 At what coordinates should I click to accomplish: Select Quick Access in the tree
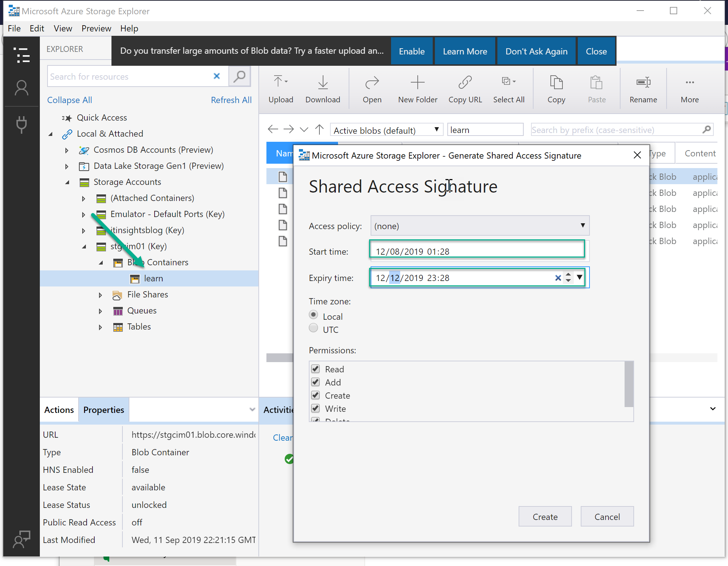tap(102, 118)
